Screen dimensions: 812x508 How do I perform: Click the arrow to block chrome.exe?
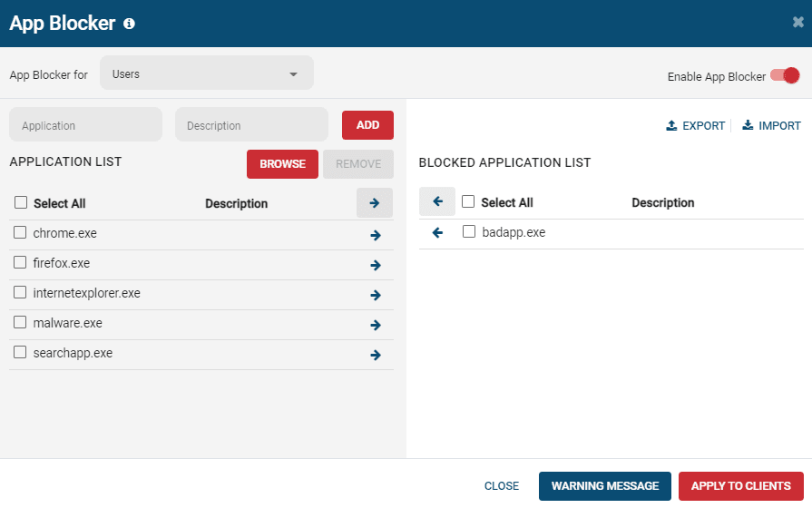click(375, 236)
